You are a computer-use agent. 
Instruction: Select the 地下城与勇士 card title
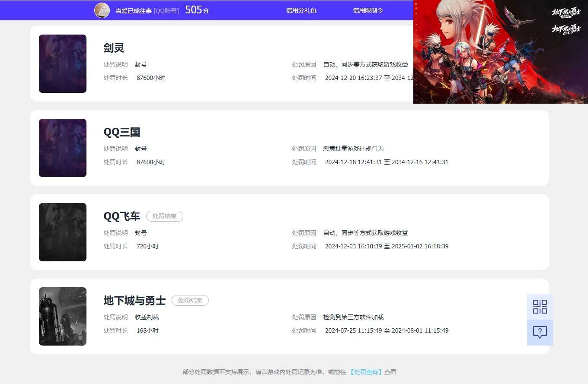134,301
